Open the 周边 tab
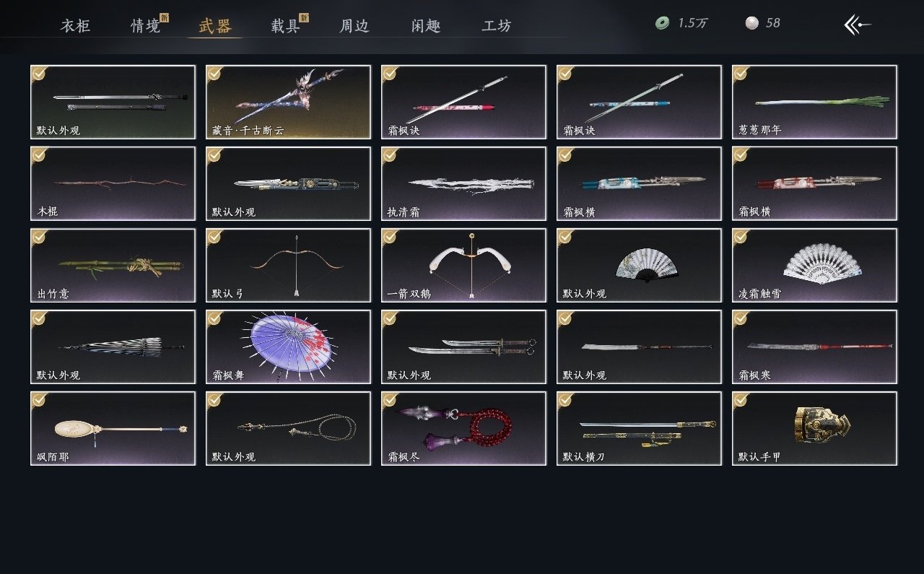Viewport: 924px width, 574px height. [354, 26]
